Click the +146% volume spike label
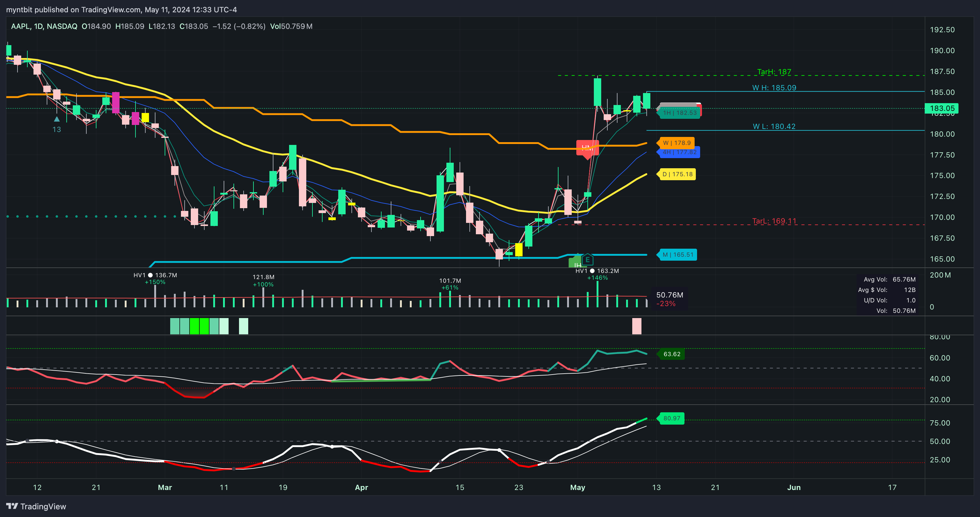The image size is (980, 517). (597, 278)
